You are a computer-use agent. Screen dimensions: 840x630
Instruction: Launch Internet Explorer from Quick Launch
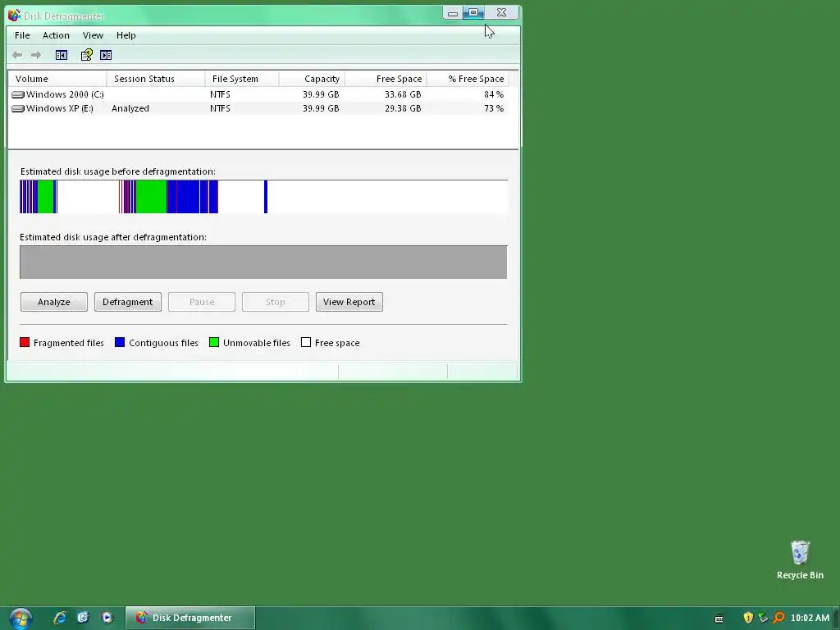[x=60, y=618]
